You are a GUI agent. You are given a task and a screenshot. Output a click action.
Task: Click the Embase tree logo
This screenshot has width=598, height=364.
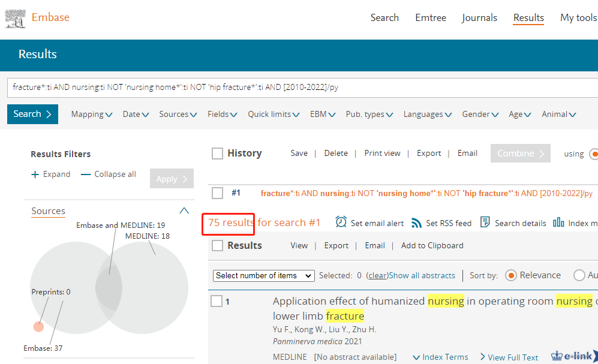(15, 19)
